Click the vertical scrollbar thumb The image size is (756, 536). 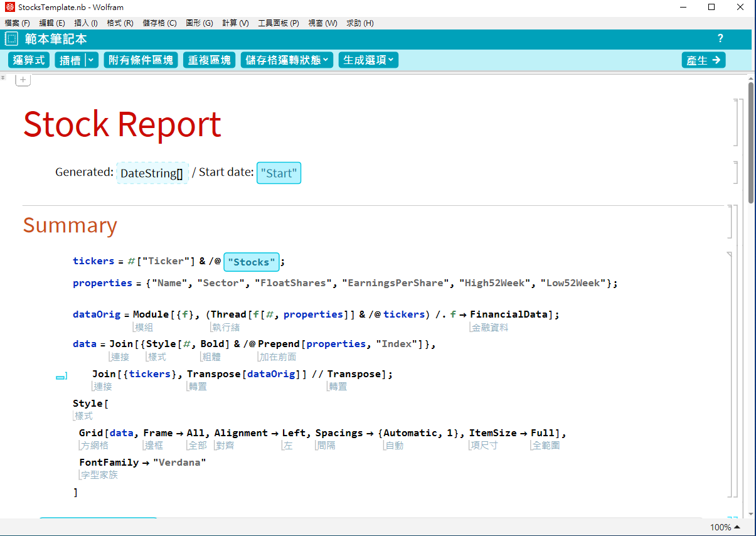tap(751, 142)
